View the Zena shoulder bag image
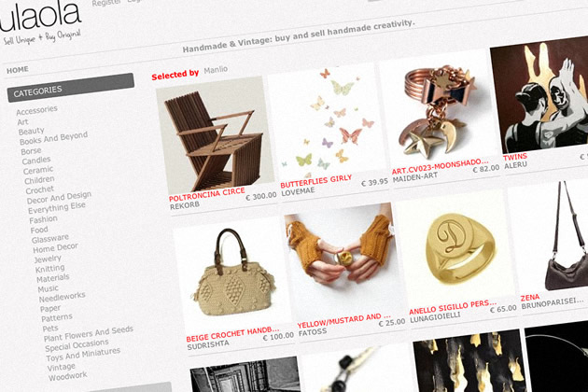 (x=549, y=238)
